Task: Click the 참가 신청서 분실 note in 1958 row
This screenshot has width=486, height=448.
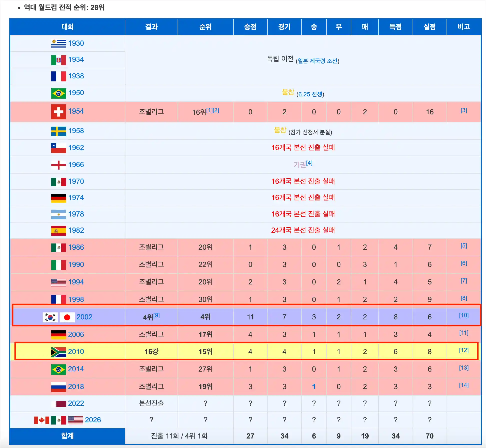Action: click(x=310, y=132)
